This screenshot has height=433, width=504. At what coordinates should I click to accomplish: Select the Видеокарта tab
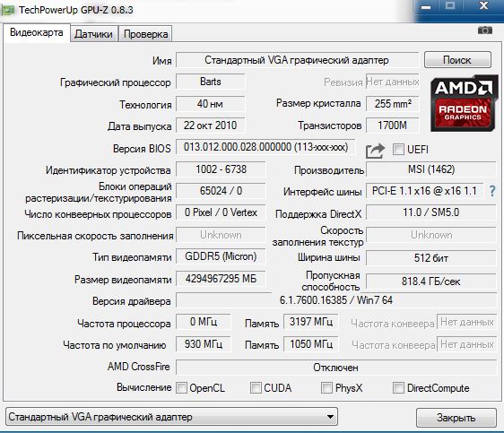pos(37,32)
